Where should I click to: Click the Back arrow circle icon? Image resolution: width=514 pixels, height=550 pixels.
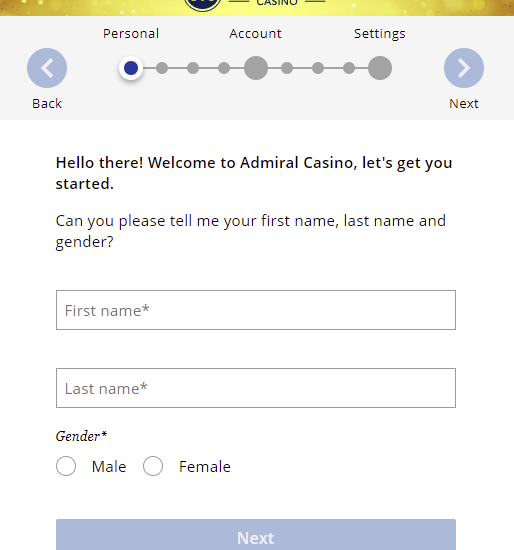(47, 68)
